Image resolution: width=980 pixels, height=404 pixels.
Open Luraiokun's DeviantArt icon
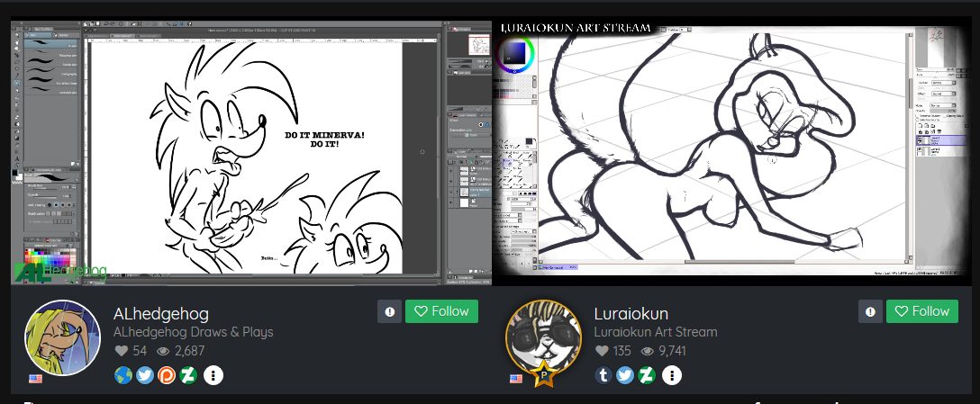click(647, 375)
